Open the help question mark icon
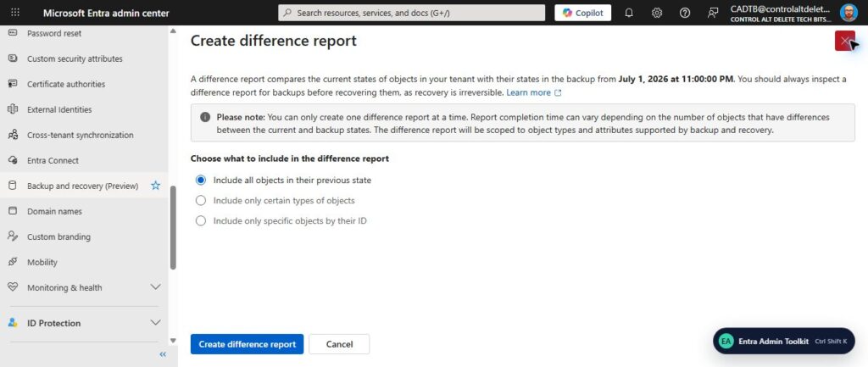 [685, 13]
